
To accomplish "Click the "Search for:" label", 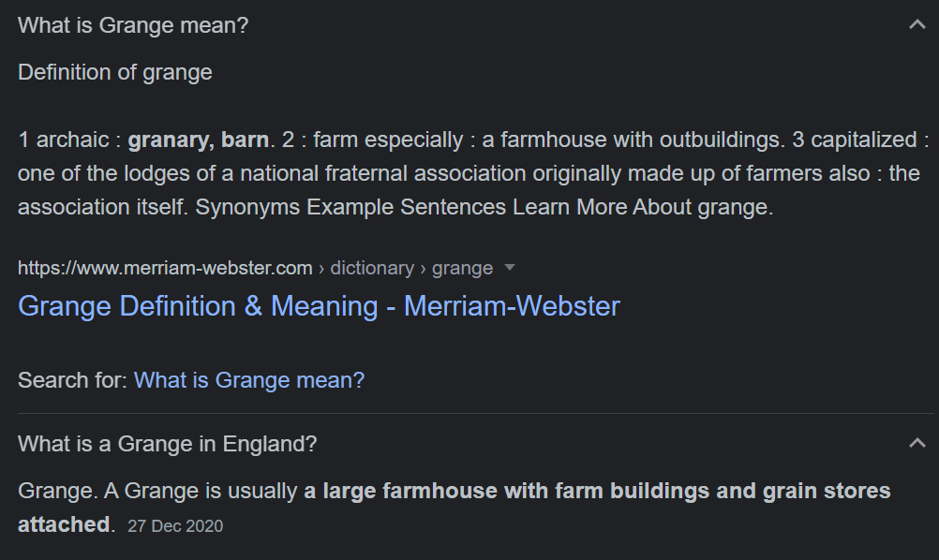I will 73,380.
